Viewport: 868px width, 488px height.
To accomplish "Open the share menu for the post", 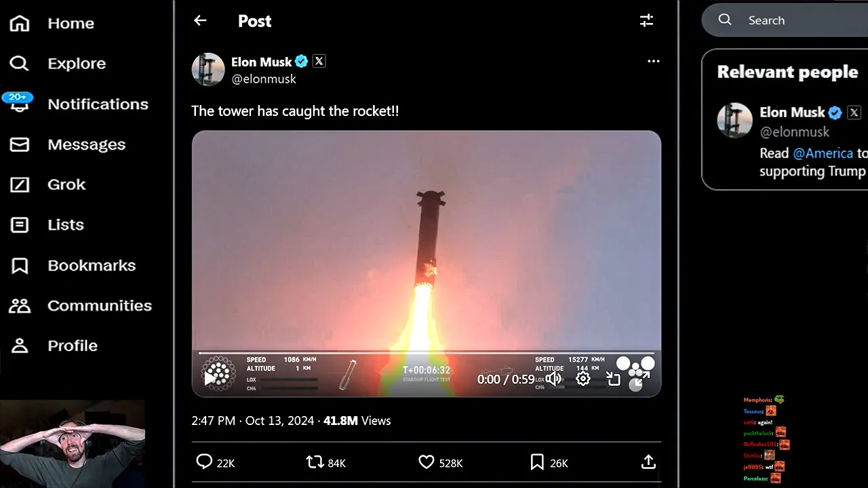I will [648, 462].
